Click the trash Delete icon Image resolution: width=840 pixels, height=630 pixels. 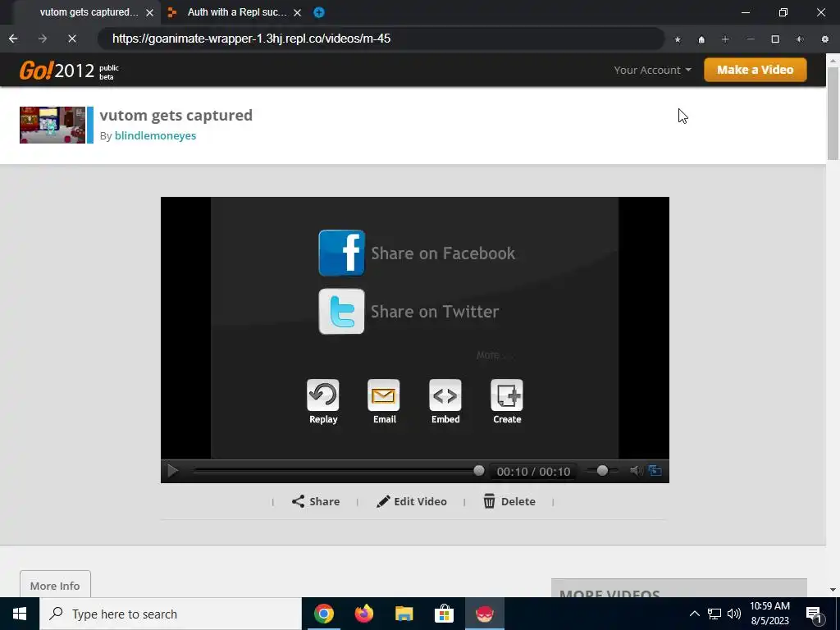click(489, 501)
